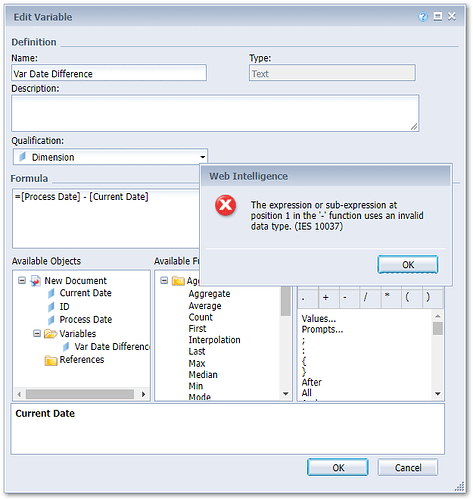Dismiss the error with OK button
Screen dimensions: 473x500
408,265
